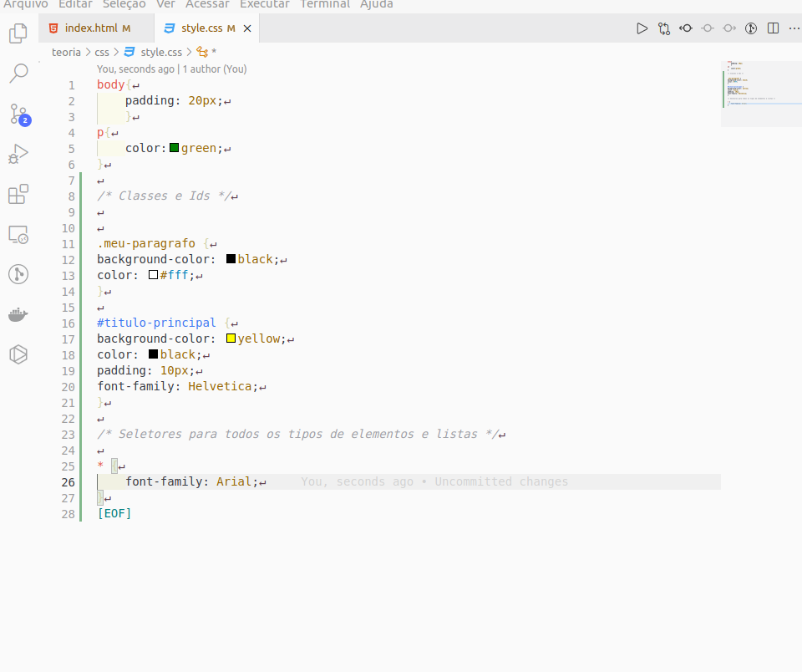Image resolution: width=802 pixels, height=672 pixels.
Task: Click the [EOF] marker on line 28
Action: (x=114, y=513)
